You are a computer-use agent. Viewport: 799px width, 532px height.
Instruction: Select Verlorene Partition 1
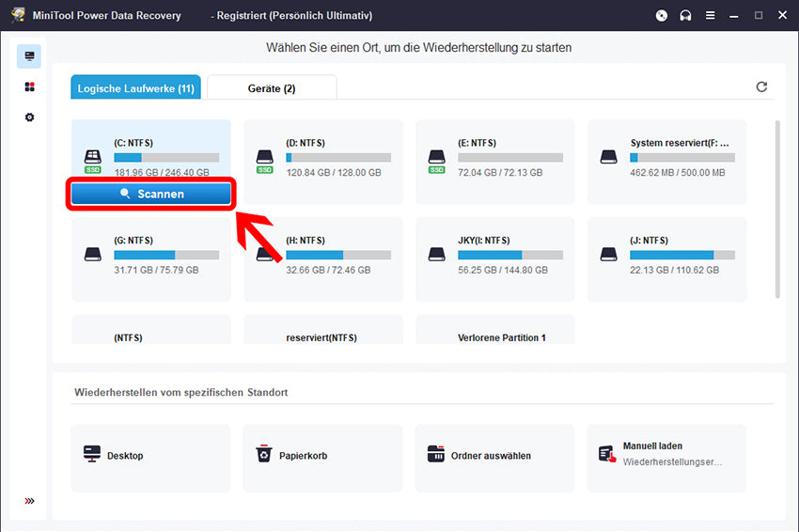(x=494, y=333)
